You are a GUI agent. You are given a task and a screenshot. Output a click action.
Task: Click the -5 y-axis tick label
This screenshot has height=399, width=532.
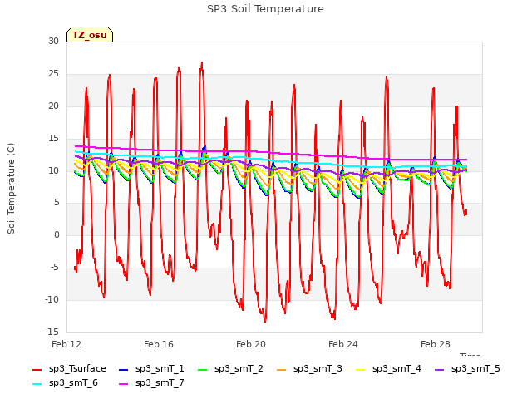53,268
